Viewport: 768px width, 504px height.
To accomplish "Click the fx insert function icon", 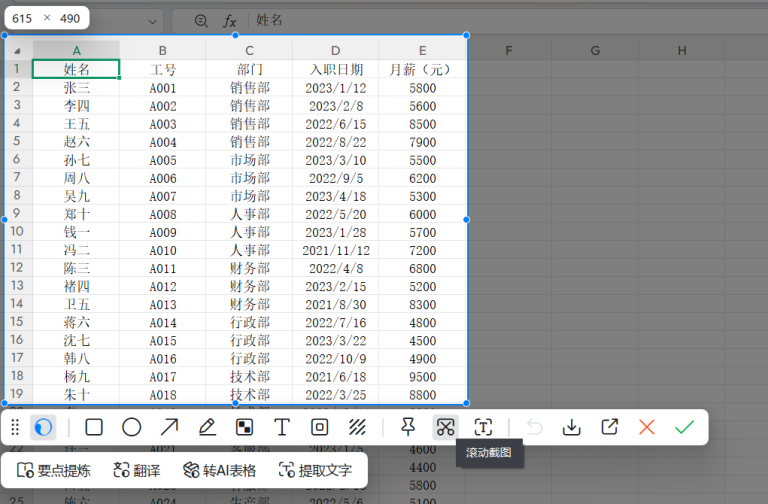I will click(229, 21).
